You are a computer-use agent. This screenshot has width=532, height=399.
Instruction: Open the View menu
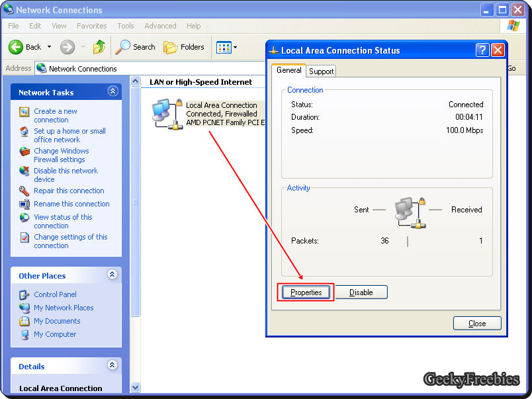[x=59, y=26]
